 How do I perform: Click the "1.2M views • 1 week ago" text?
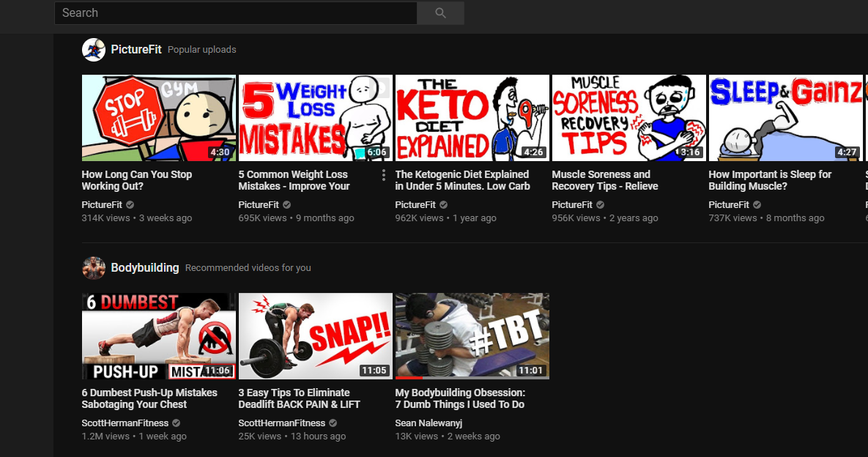point(134,436)
